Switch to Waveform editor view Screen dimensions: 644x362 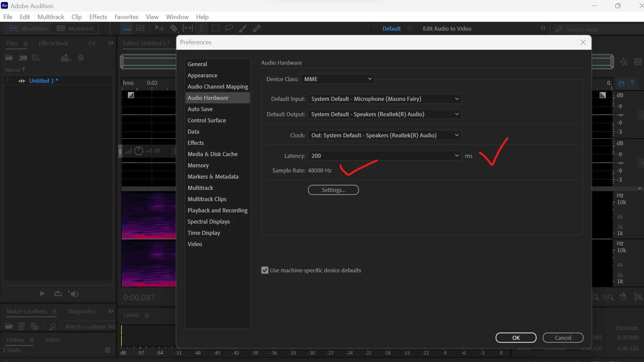click(28, 28)
